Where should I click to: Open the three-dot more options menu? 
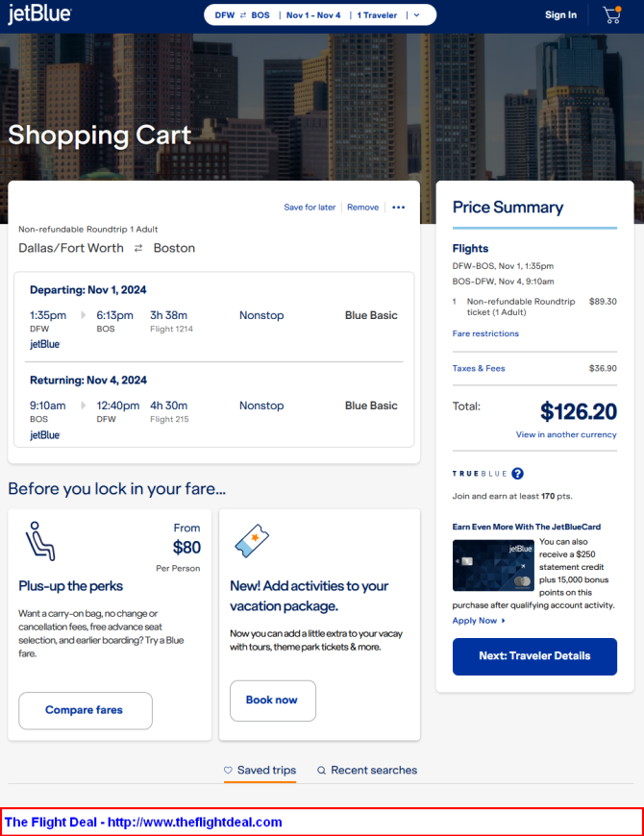click(398, 208)
